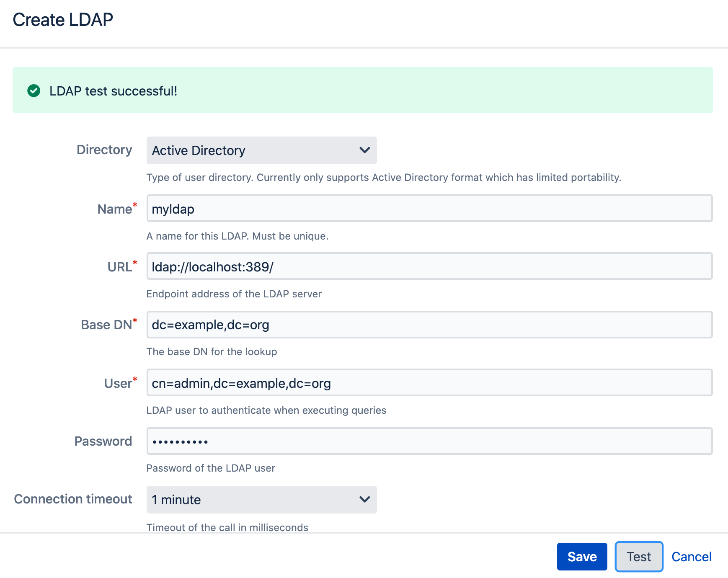Save the LDAP configuration

pyautogui.click(x=582, y=557)
